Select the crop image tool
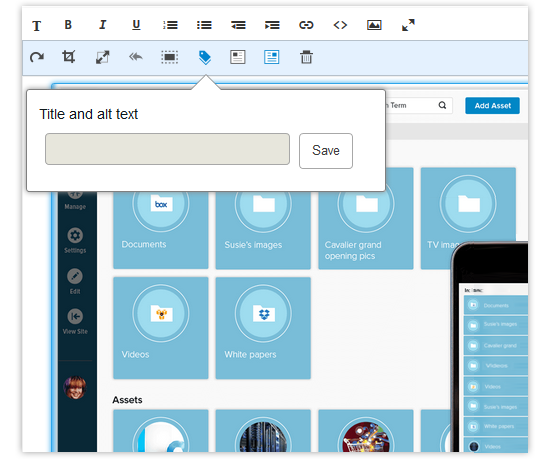Screen dimensions: 550x460 tap(68, 56)
